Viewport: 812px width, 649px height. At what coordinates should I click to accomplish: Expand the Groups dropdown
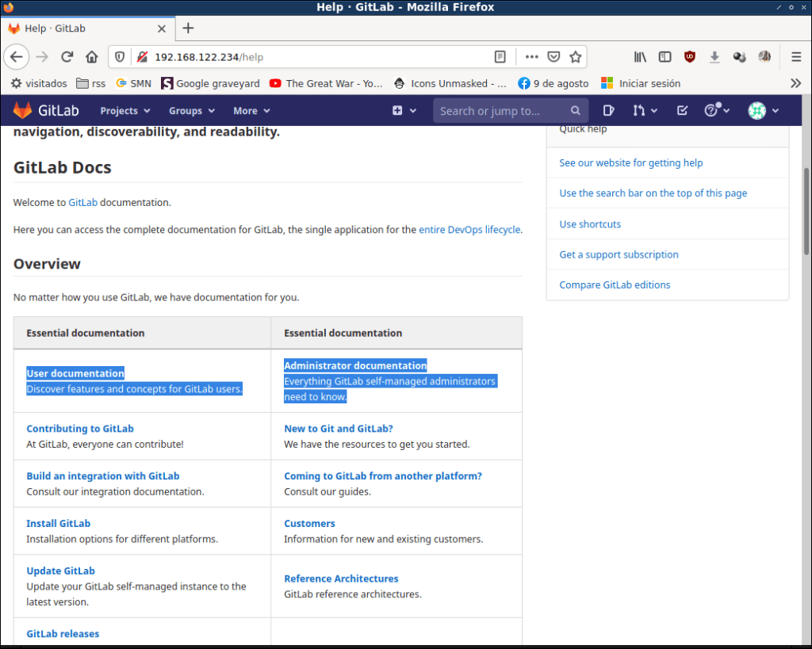click(x=192, y=111)
